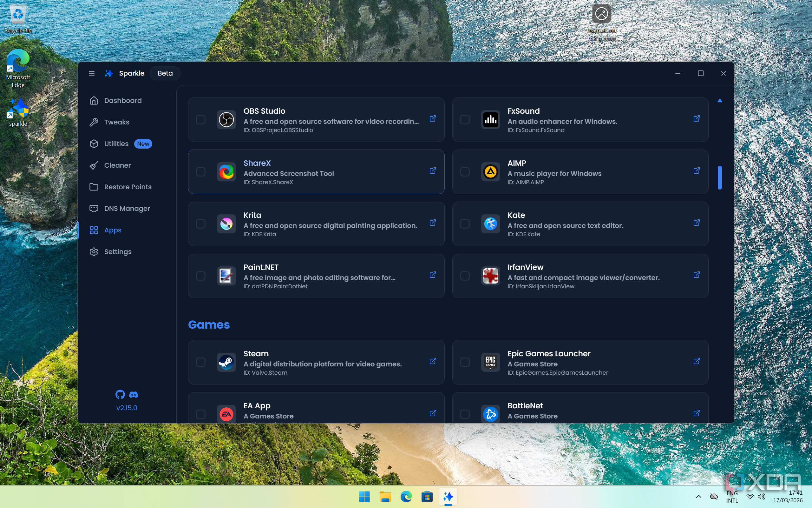The image size is (812, 508).
Task: Click the Krita app logo
Action: [x=226, y=224]
